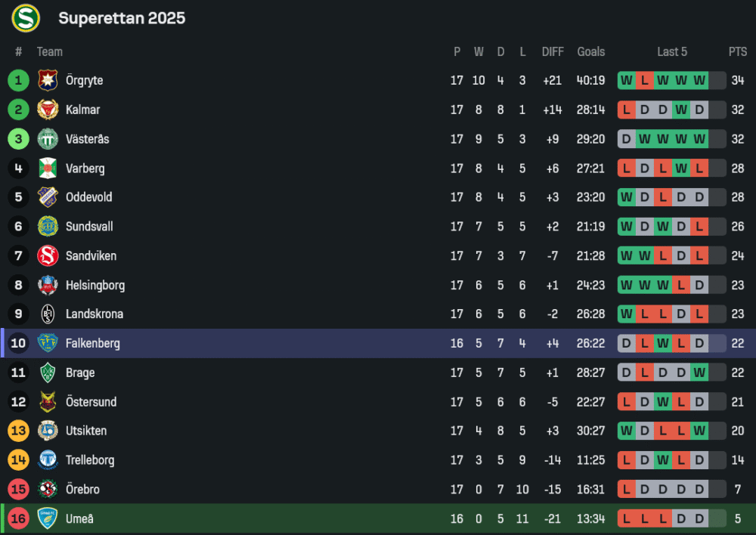This screenshot has height=535, width=756.
Task: Click the Umeå club crest
Action: [x=48, y=519]
